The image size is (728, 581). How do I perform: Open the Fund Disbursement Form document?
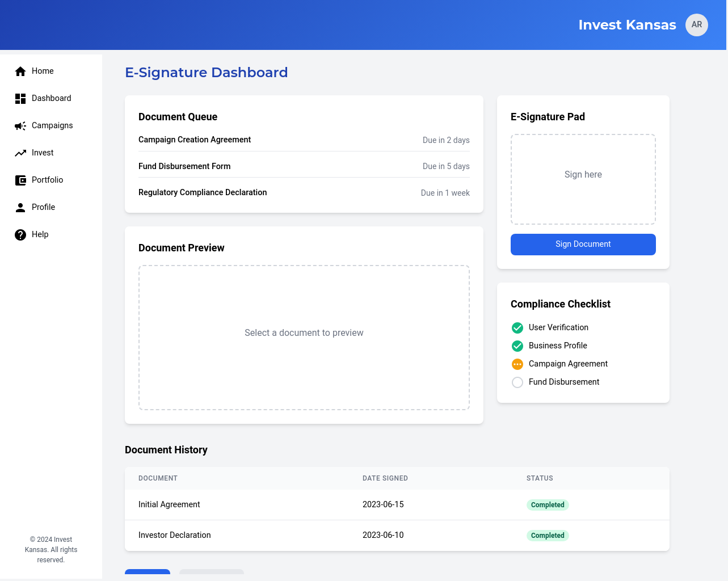pyautogui.click(x=184, y=166)
